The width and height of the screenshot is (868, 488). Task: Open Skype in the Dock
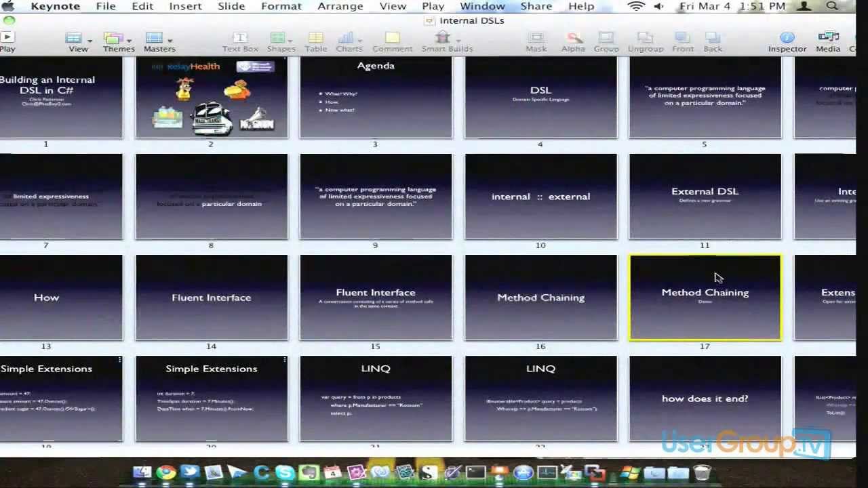[x=285, y=472]
